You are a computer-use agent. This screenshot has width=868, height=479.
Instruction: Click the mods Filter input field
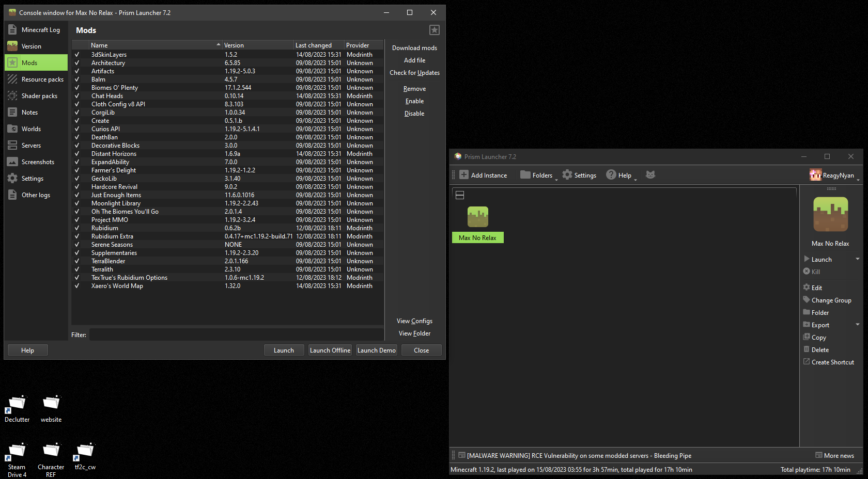click(x=237, y=335)
